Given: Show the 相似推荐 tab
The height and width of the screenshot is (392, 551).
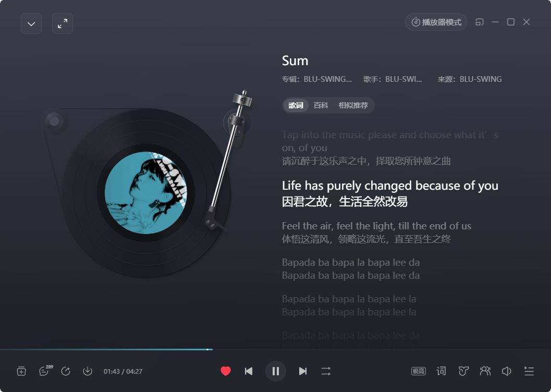Looking at the screenshot, I should 353,105.
